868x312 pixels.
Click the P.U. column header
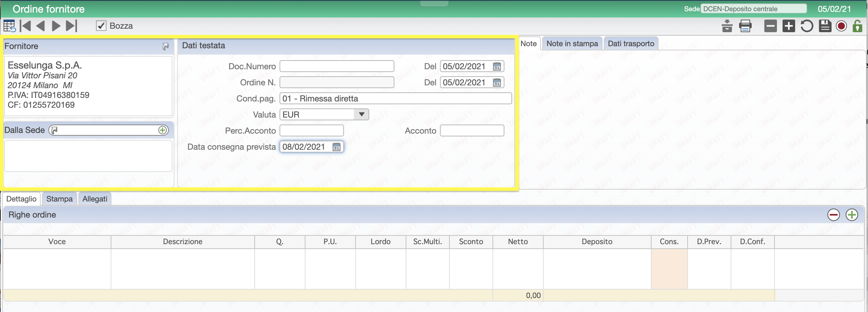pos(330,242)
